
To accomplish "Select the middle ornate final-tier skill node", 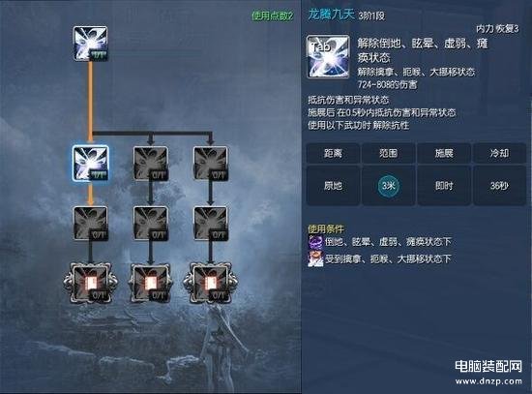I will (x=150, y=283).
